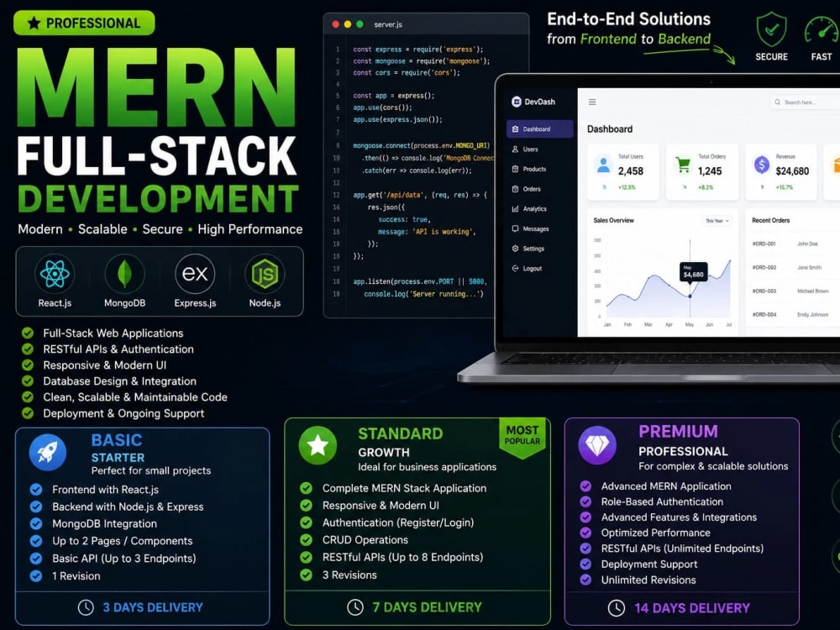The width and height of the screenshot is (840, 630).
Task: Click the checkmark beside Role-Based Authentication
Action: pyautogui.click(x=585, y=501)
